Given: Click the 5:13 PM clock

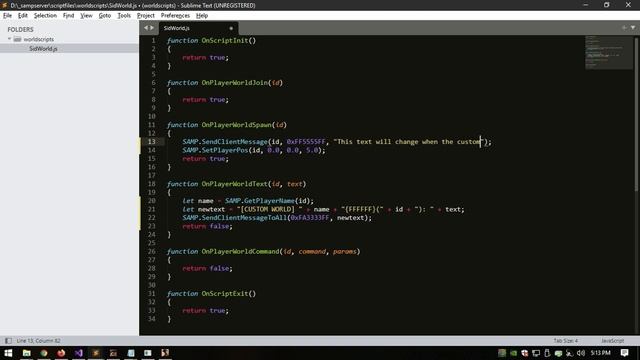Looking at the screenshot, I should coord(601,353).
